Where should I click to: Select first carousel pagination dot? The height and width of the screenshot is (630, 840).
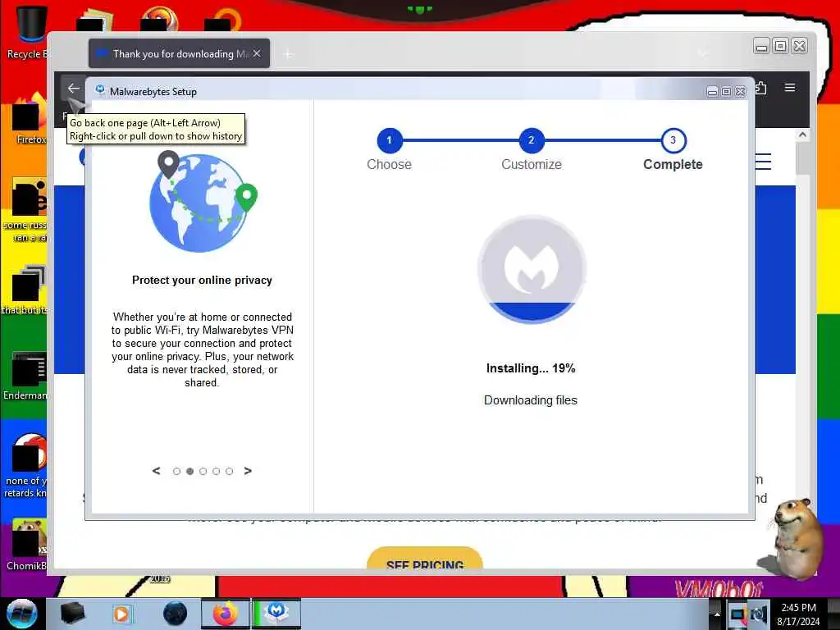point(177,472)
